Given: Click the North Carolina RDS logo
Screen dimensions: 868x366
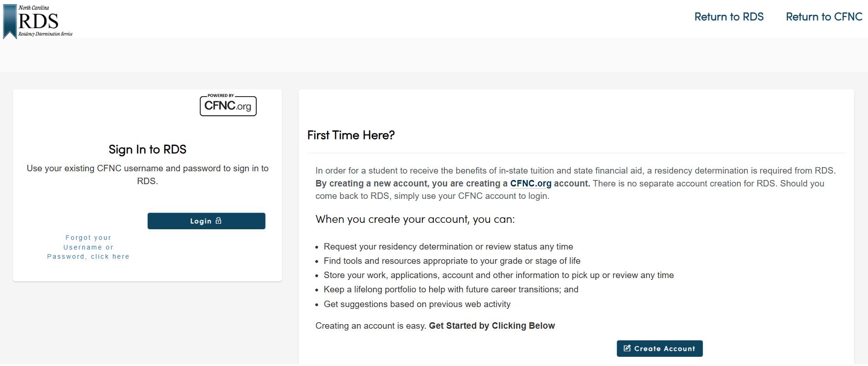Looking at the screenshot, I should pos(39,21).
